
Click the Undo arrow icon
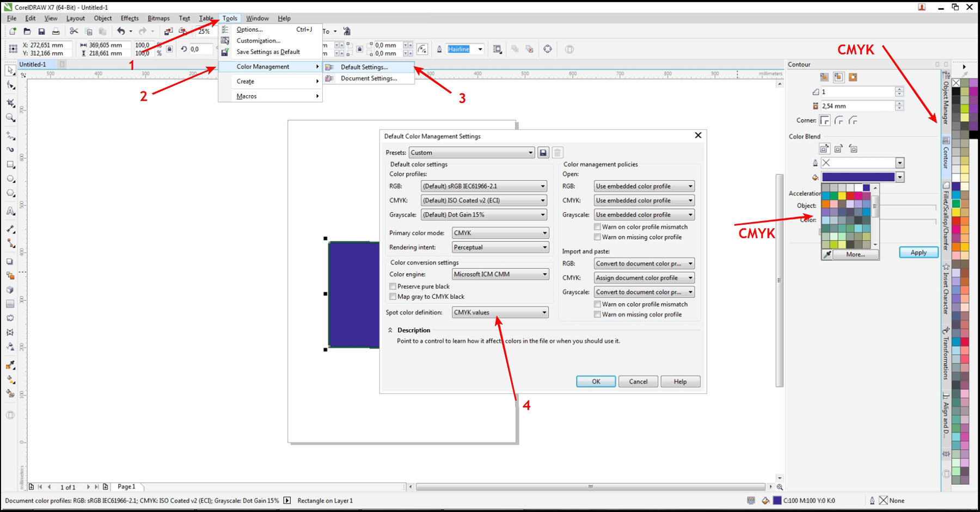(x=121, y=32)
